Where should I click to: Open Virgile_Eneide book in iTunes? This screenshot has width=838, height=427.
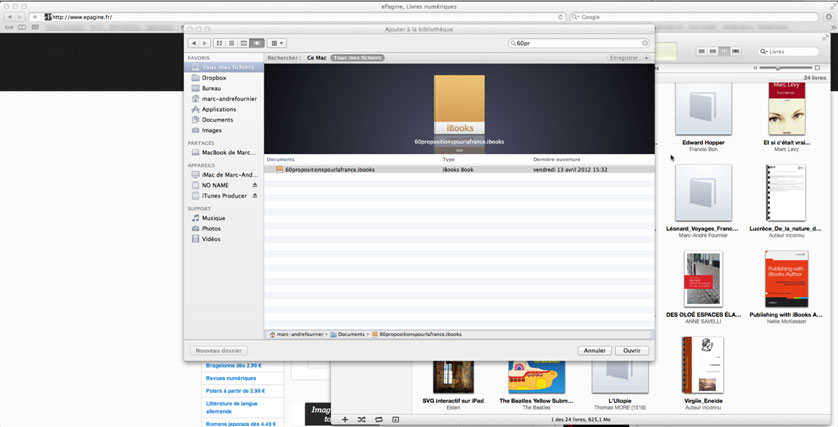coord(703,365)
